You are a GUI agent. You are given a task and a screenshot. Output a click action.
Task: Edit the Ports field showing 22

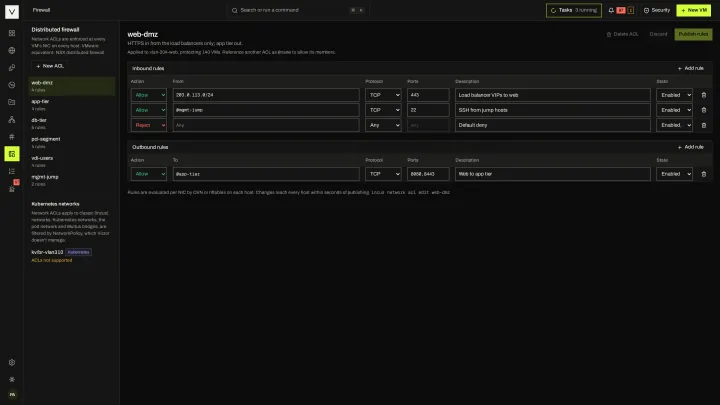point(428,110)
